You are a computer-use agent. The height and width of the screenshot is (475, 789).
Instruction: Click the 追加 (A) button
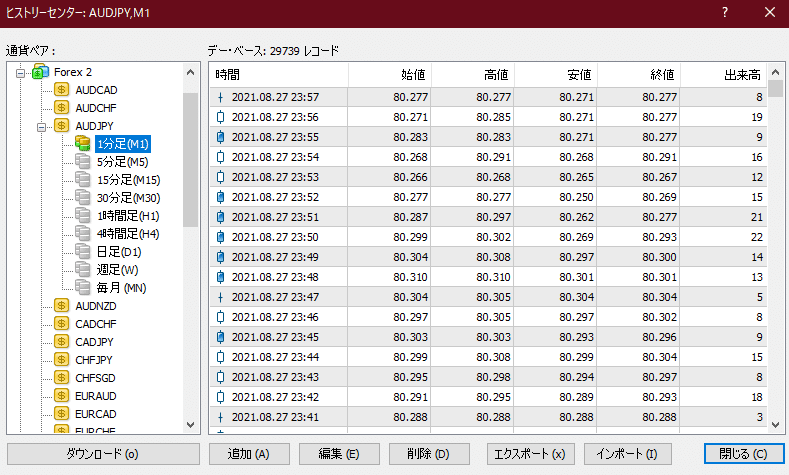pos(249,454)
